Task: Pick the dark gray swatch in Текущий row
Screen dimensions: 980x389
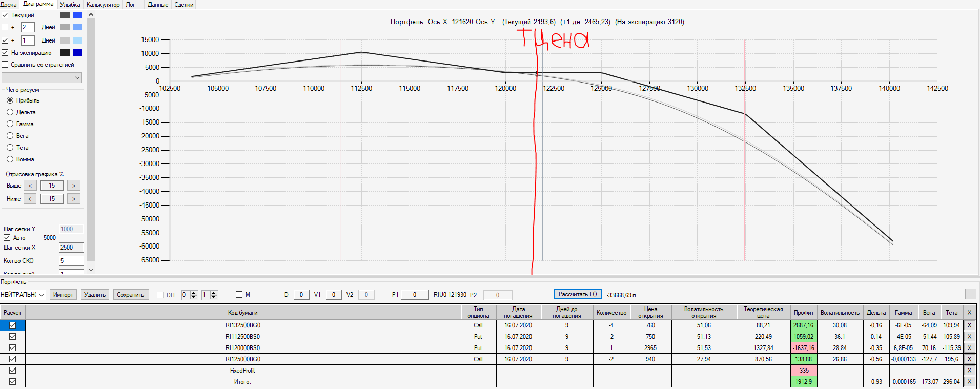Action: tap(65, 15)
